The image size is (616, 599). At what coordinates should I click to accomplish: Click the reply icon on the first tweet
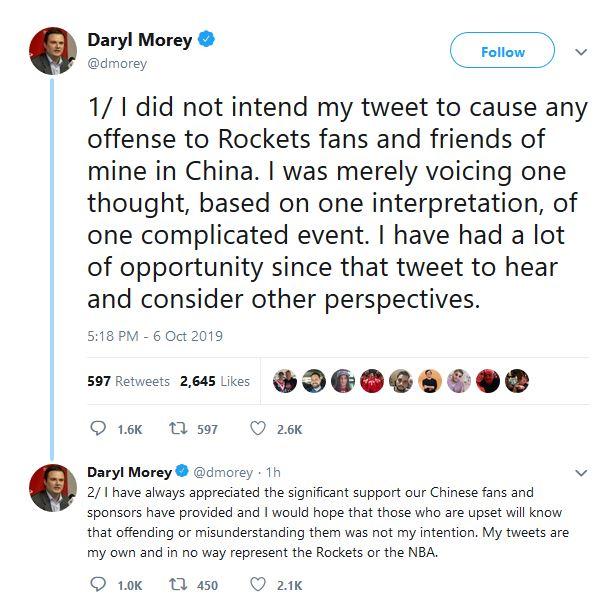point(98,429)
